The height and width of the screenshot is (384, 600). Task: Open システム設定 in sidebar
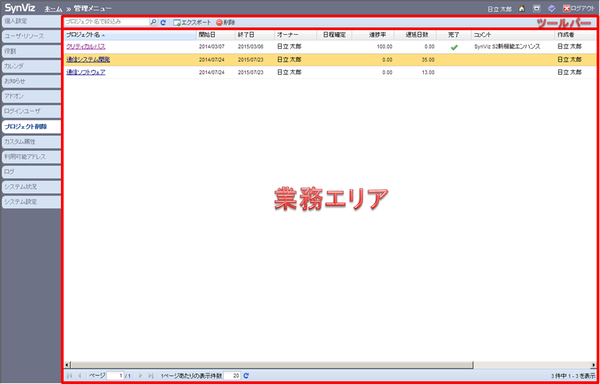(x=31, y=202)
